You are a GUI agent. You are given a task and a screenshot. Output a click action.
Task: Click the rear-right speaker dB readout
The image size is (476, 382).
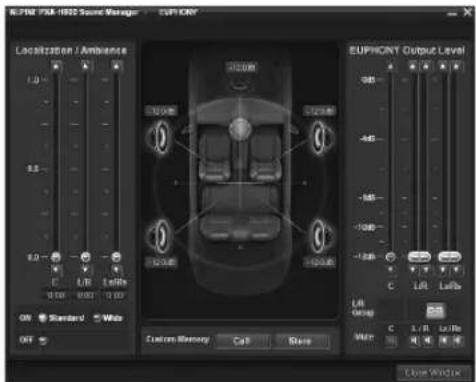click(x=319, y=262)
